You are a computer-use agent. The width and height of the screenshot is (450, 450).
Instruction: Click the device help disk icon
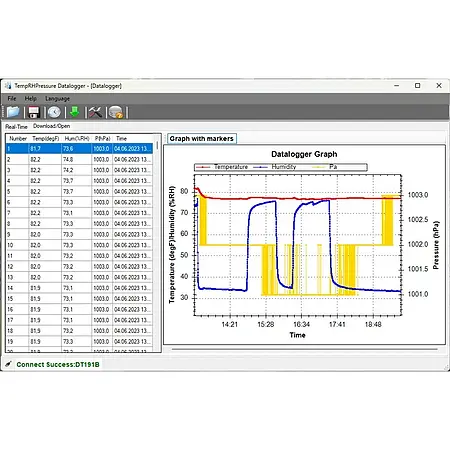point(116,112)
